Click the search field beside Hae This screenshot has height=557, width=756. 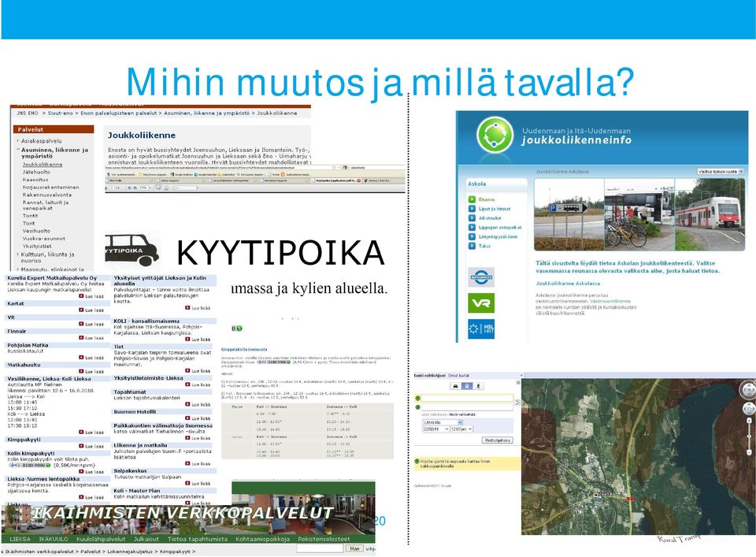click(319, 549)
